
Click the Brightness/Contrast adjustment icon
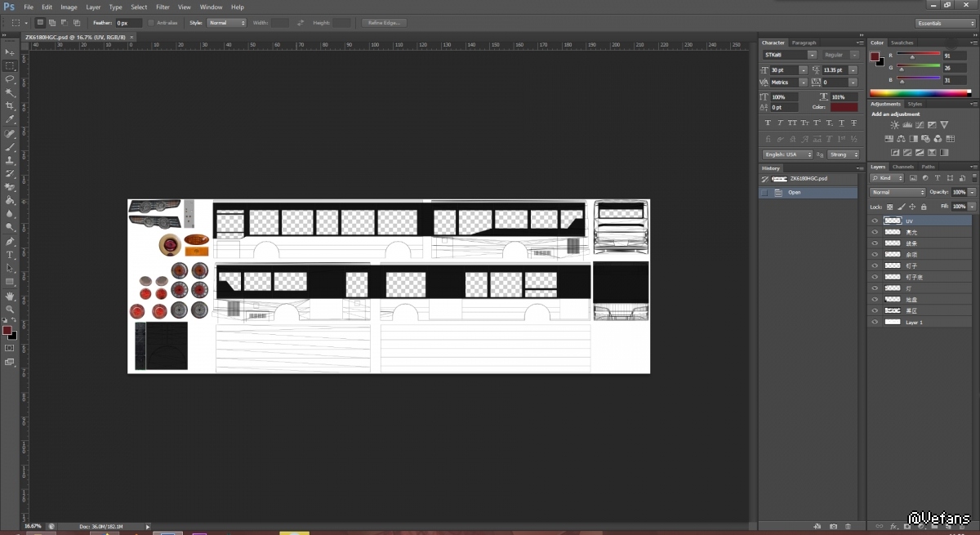pos(895,125)
